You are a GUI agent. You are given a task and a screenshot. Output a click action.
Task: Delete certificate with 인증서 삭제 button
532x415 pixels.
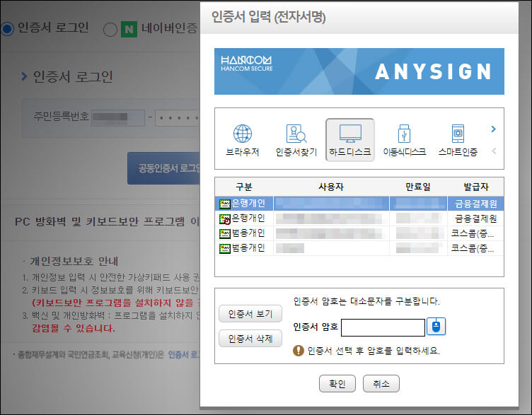pyautogui.click(x=250, y=339)
